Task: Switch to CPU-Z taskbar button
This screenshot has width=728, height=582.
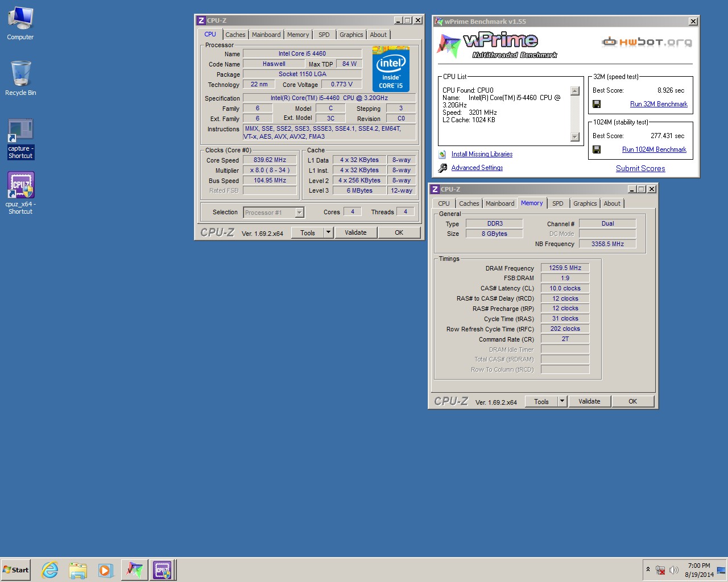Action: pos(163,569)
